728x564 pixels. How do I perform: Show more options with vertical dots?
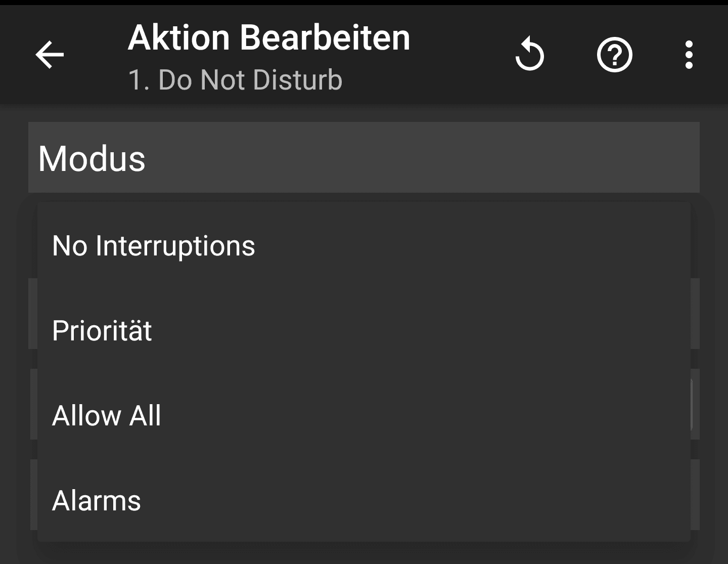coord(689,55)
